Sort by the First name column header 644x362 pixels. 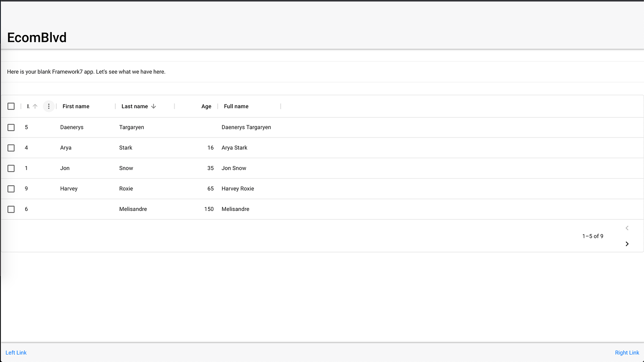click(x=76, y=106)
